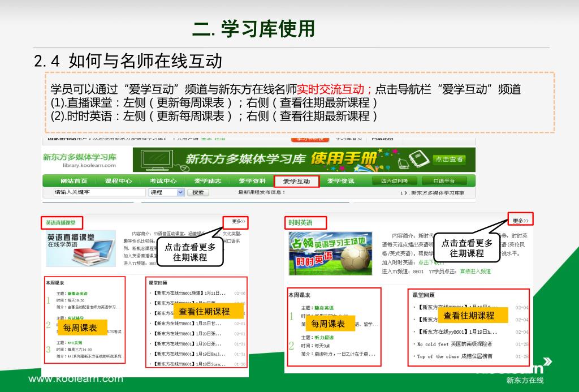This screenshot has height=392, width=579.
Task: Open 新东方在线YY8601频道 1月21日 review entry
Action: point(189,293)
